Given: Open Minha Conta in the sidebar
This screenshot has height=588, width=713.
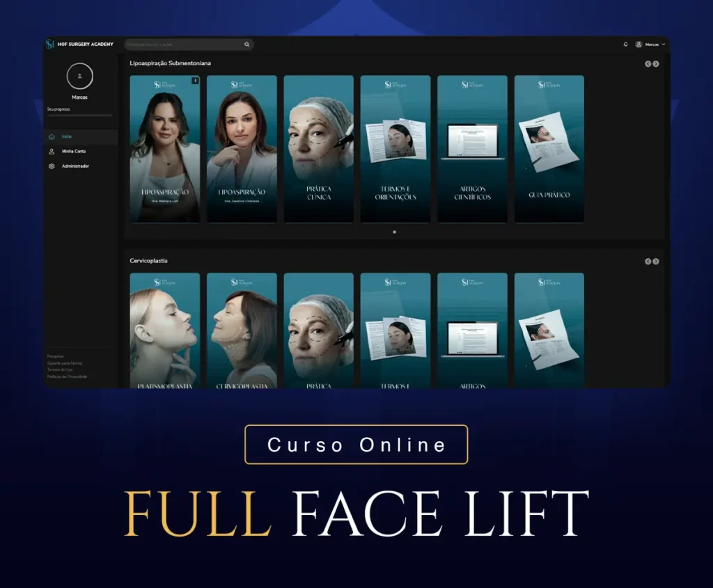Looking at the screenshot, I should 81,151.
